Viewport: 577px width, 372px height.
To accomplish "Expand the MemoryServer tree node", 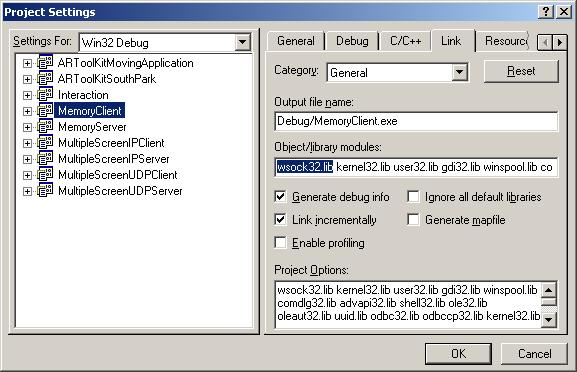I will 27,127.
